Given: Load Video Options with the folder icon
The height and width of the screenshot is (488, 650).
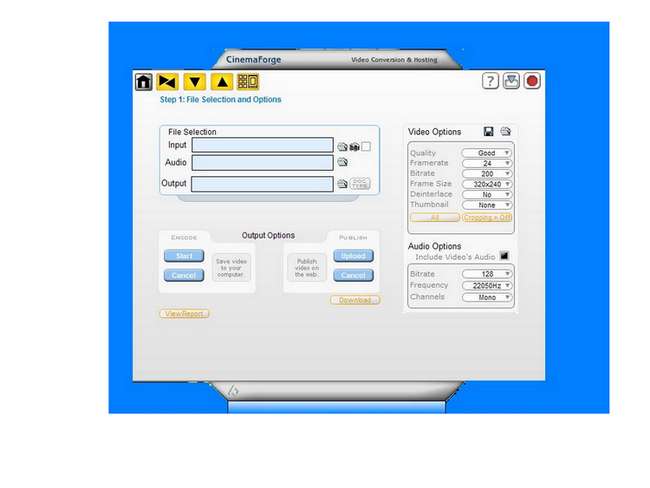Looking at the screenshot, I should [505, 131].
